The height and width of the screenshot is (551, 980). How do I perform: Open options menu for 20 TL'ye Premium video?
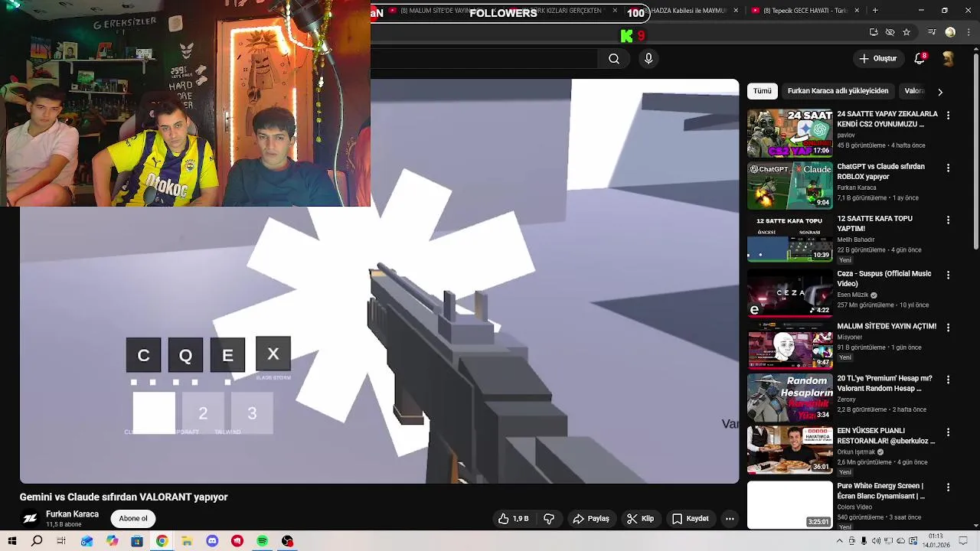coord(948,380)
